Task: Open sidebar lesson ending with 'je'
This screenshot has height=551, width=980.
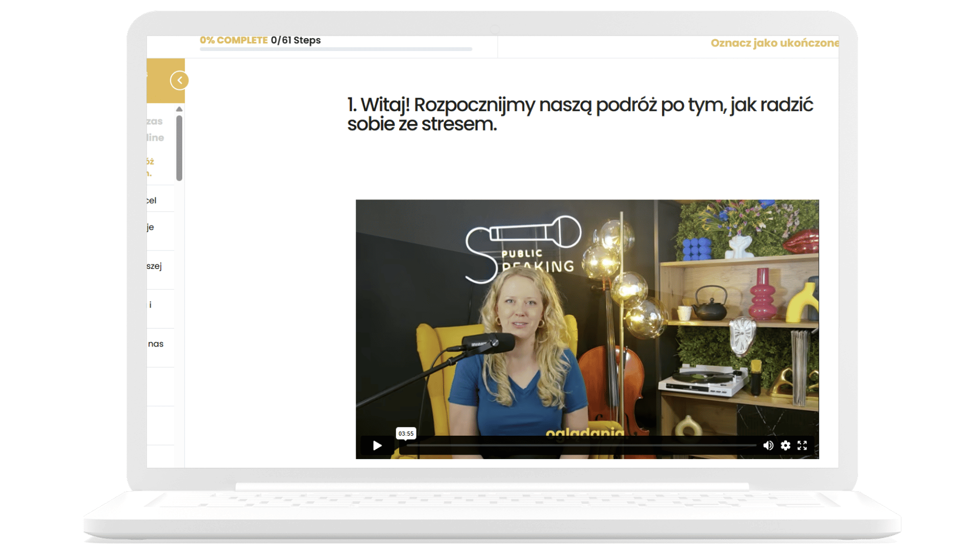Action: coord(151,228)
